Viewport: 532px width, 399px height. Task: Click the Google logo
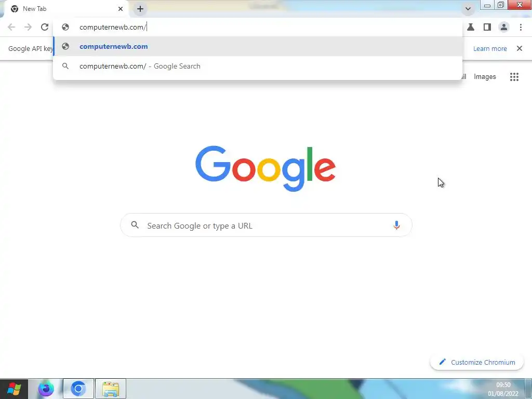click(x=265, y=169)
